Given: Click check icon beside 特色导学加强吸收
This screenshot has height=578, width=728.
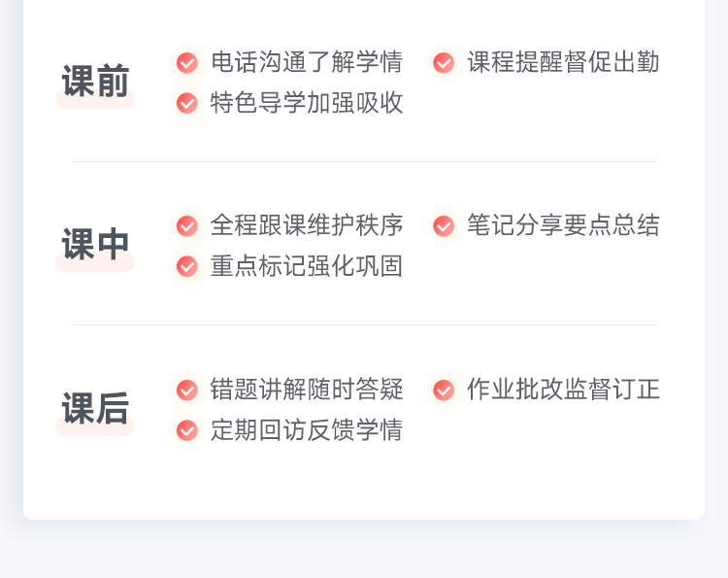Looking at the screenshot, I should click(x=187, y=103).
